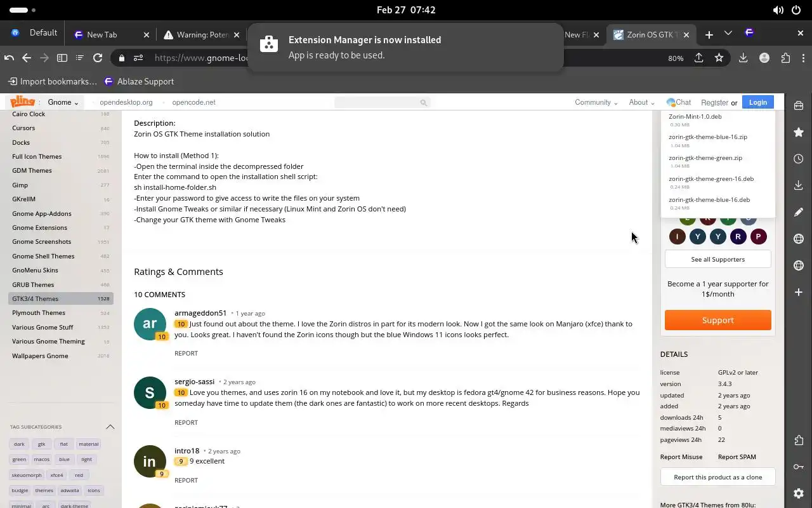The image size is (812, 508).
Task: Open settings gear in browser sidebar
Action: tap(799, 493)
